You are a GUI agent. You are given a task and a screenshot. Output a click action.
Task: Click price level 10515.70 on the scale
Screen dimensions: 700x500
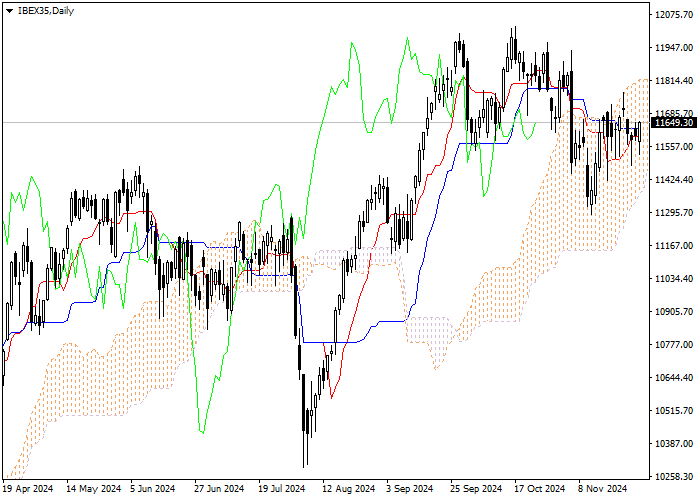click(674, 411)
